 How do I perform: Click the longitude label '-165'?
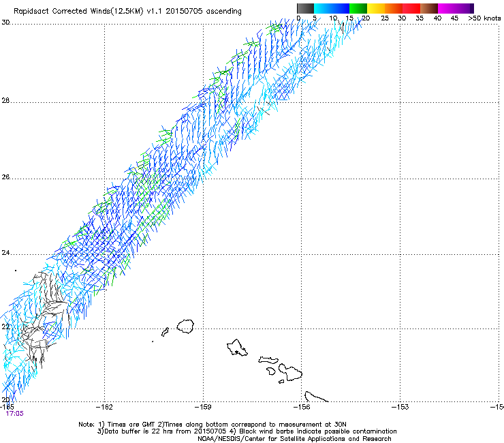(7, 407)
